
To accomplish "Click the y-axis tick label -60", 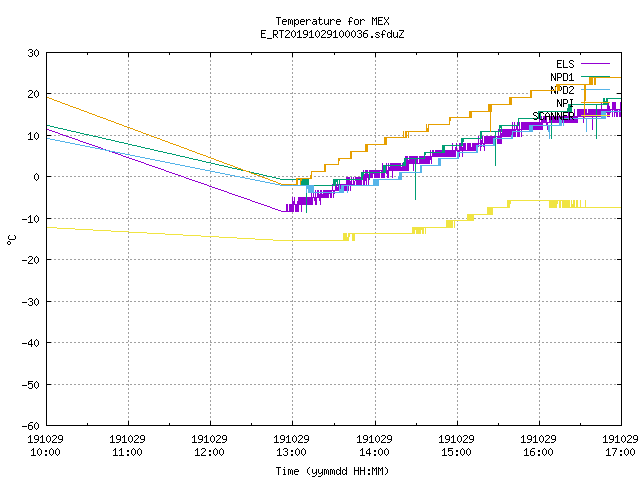I will click(31, 426).
